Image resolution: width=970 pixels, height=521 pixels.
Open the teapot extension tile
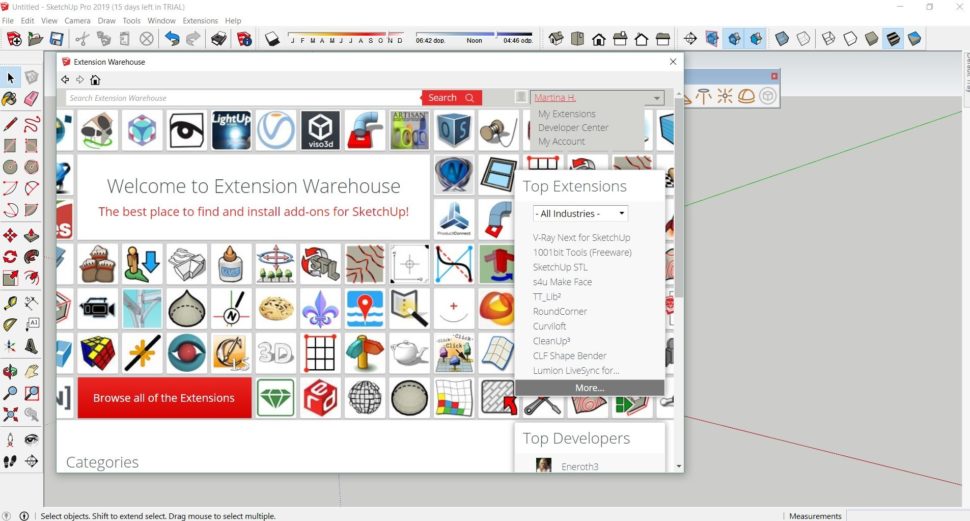point(410,353)
